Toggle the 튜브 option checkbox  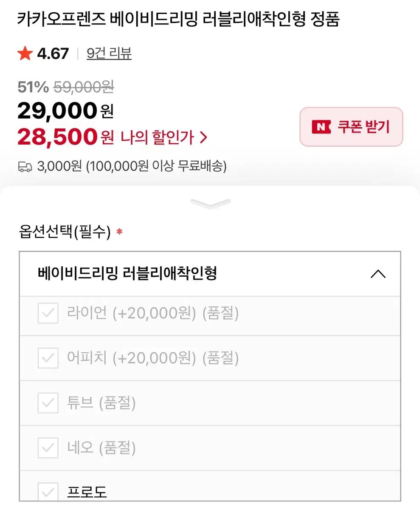click(x=48, y=403)
